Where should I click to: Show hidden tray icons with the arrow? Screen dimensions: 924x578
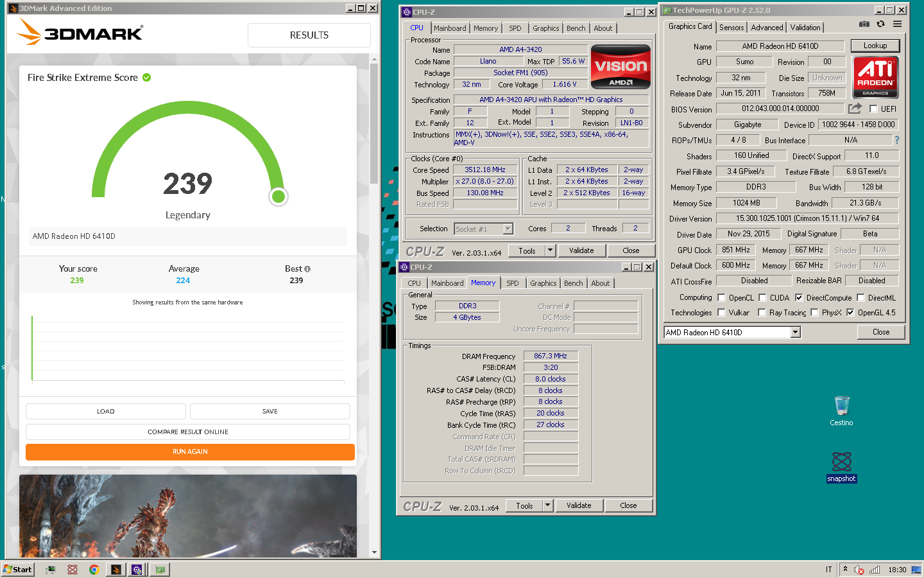point(845,569)
